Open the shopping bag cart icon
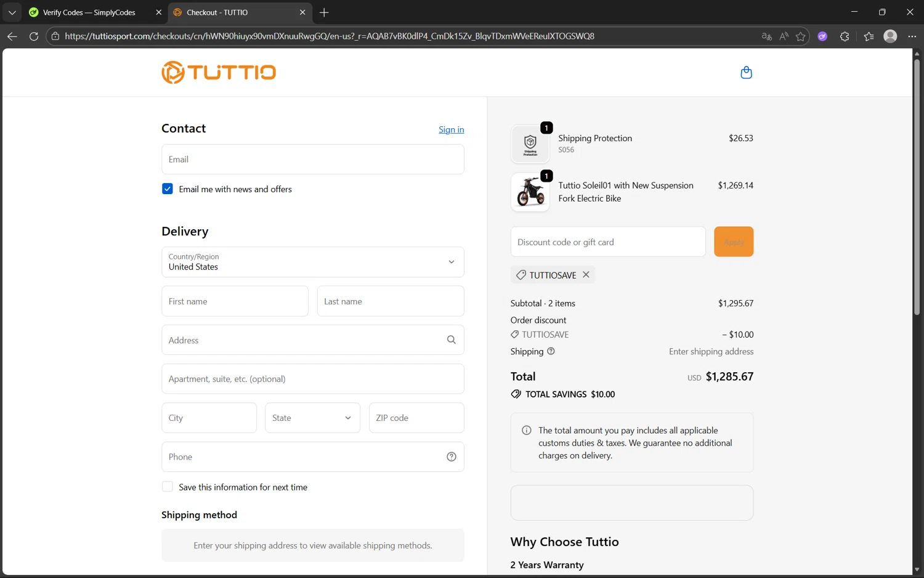 746,73
